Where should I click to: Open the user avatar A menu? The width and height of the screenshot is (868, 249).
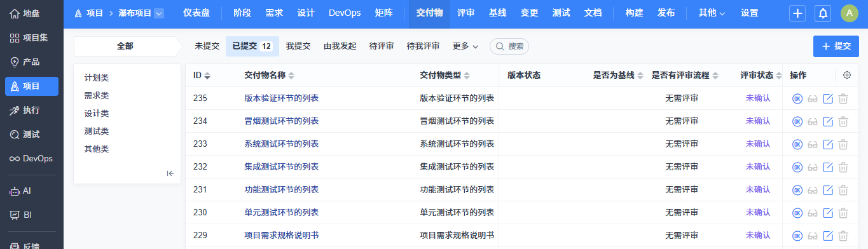[x=850, y=13]
